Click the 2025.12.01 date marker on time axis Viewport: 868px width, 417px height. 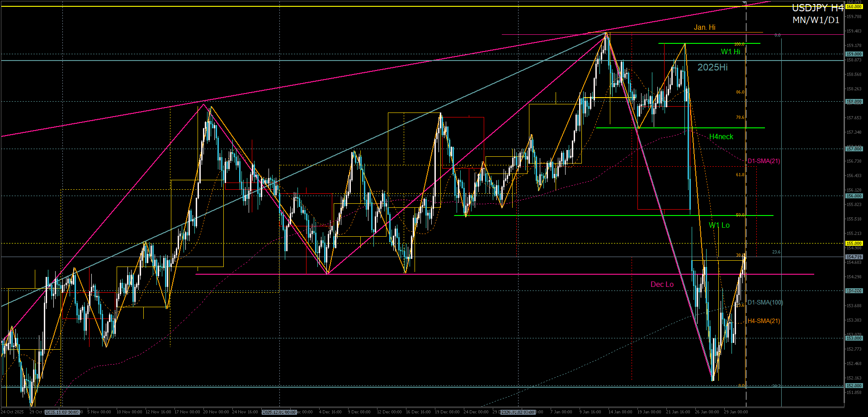tap(279, 412)
